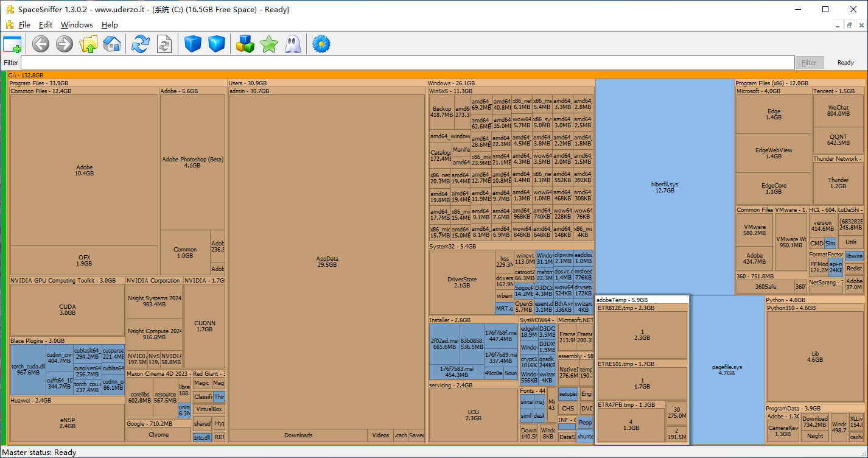
Task: Open the child window system menu icon beside File
Action: pos(9,25)
